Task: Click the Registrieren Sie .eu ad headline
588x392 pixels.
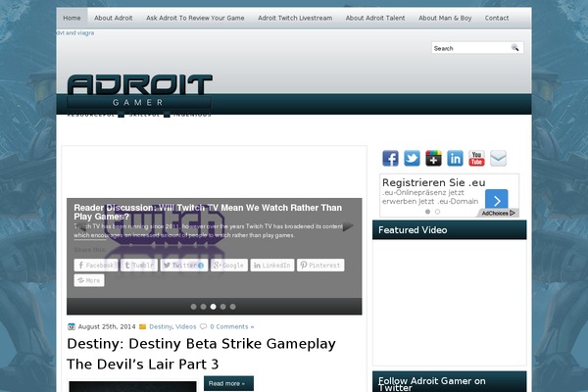Action: click(433, 182)
